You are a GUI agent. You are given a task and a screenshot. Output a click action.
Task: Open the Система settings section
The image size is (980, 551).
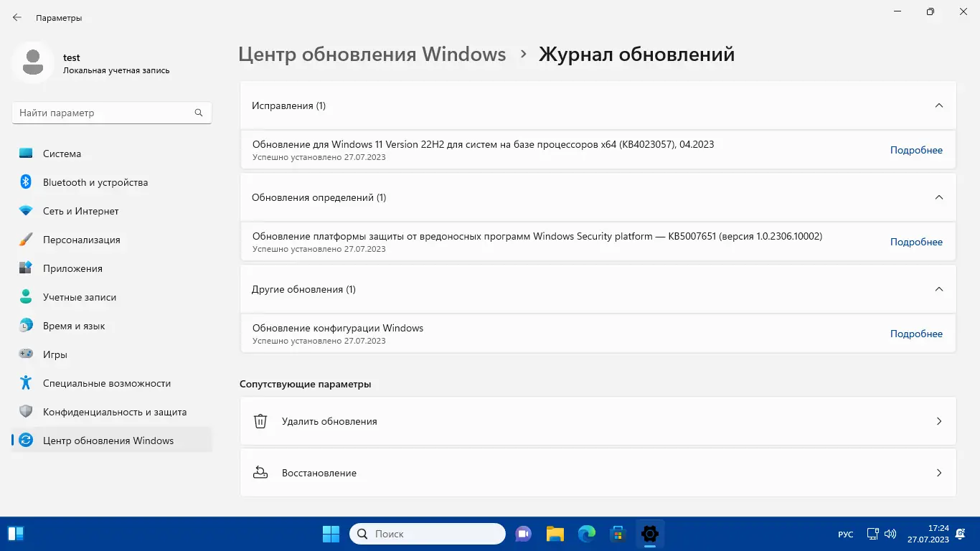[x=62, y=154]
